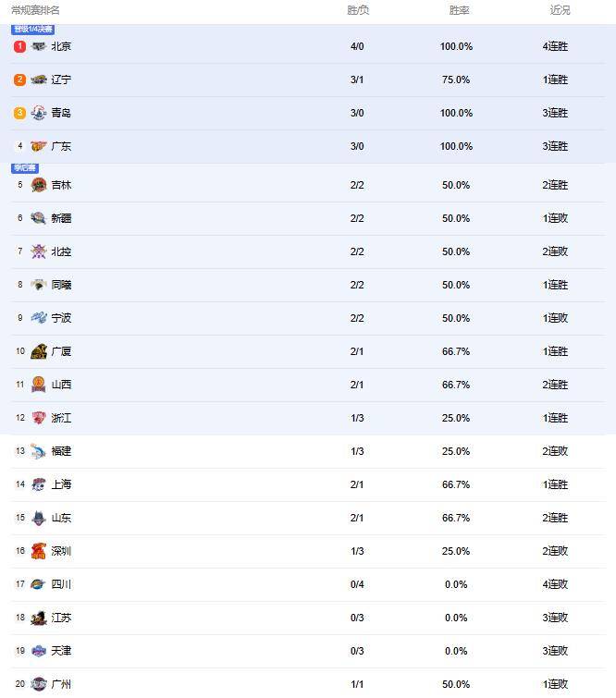Click the Liaoning team logo
Screen dimensions: 616x698
click(38, 80)
